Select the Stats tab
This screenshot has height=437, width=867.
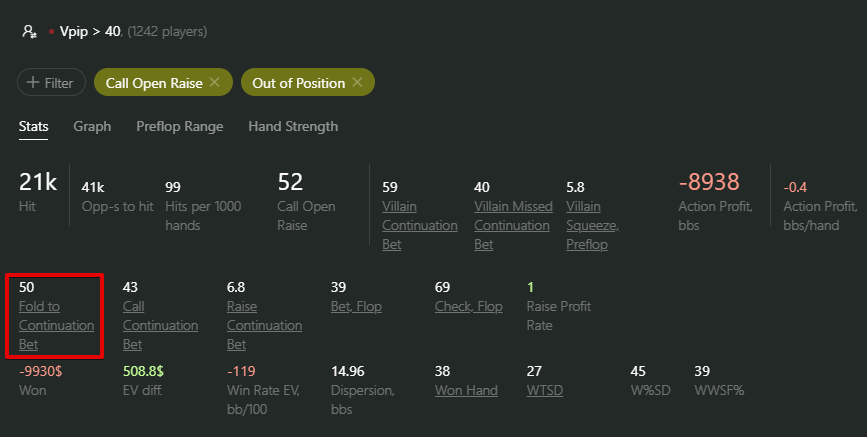click(34, 127)
